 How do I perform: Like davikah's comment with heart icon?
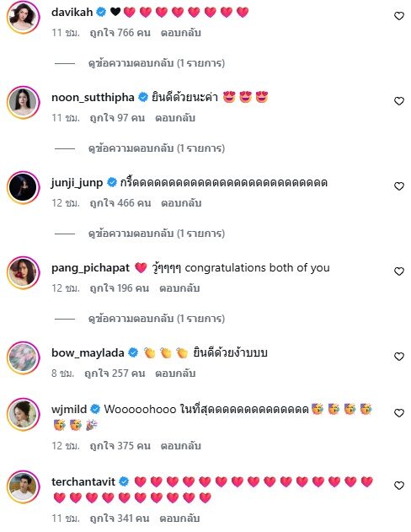pyautogui.click(x=399, y=16)
